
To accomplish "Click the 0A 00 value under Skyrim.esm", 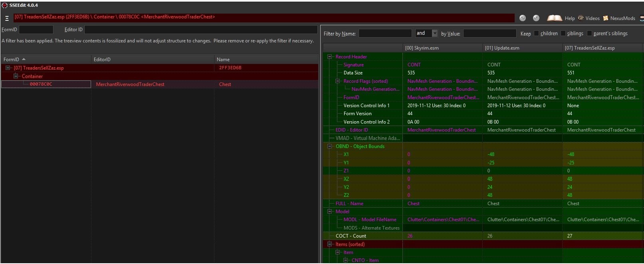I will pos(413,122).
